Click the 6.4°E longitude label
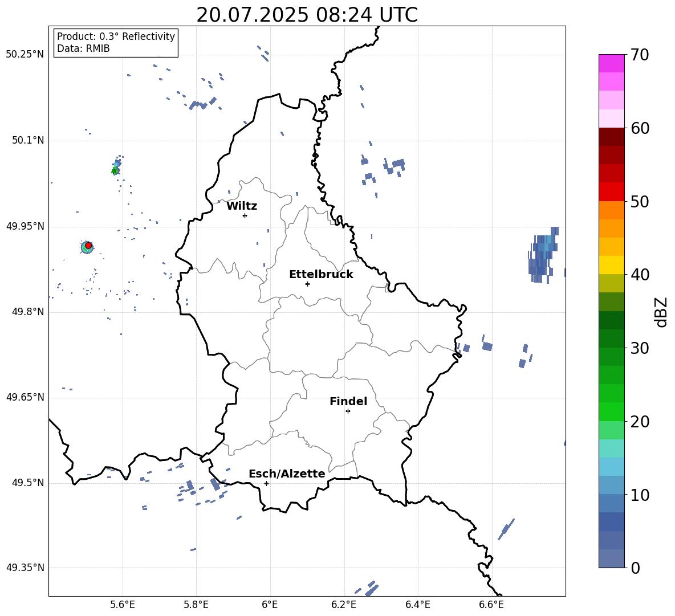Screen dimensions: 675x616 click(x=417, y=605)
